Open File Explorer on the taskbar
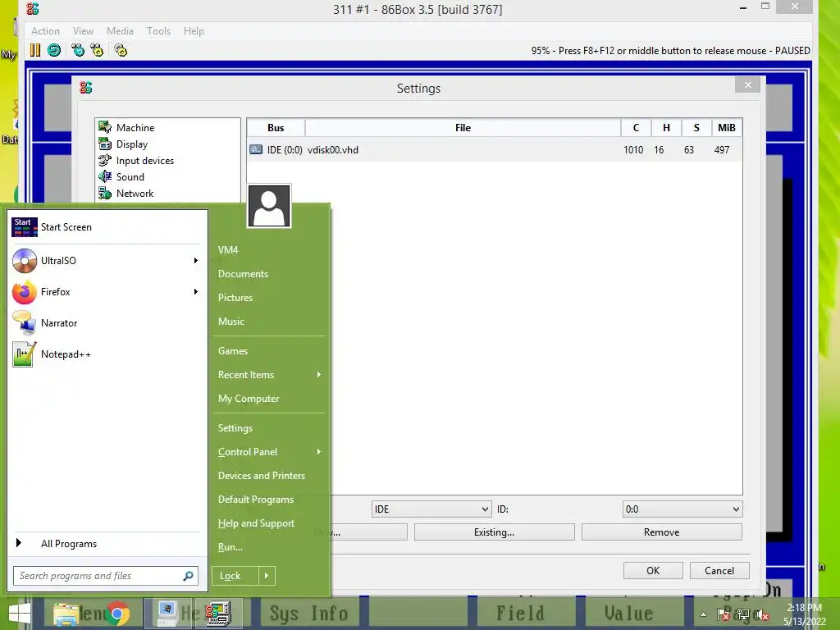This screenshot has height=630, width=840. point(66,614)
